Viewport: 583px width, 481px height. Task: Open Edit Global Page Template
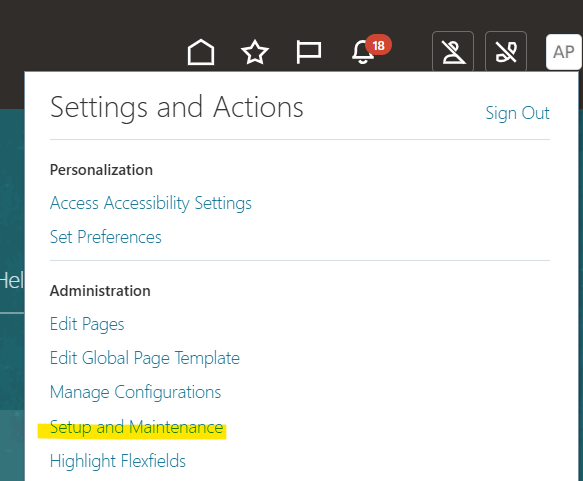tap(145, 358)
